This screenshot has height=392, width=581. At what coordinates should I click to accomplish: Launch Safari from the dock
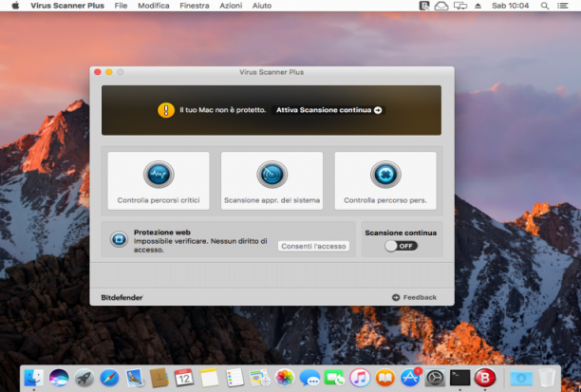109,378
